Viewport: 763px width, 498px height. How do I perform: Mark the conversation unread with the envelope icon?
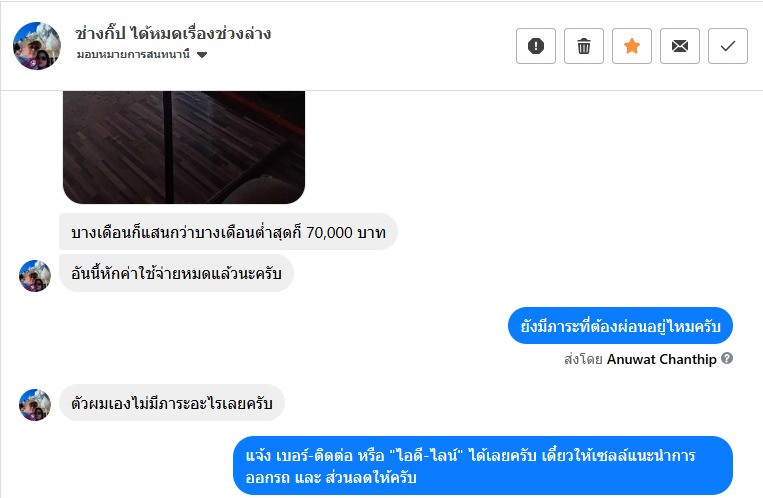tap(680, 46)
